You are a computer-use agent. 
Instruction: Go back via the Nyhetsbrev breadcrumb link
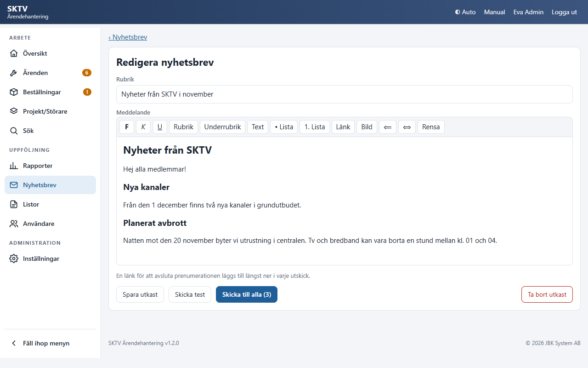[128, 37]
